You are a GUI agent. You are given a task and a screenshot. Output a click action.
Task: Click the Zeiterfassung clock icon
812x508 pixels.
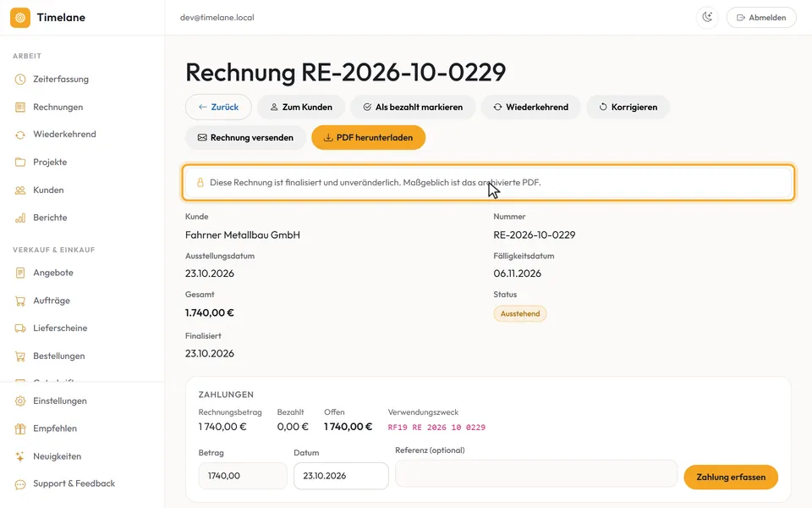(x=20, y=80)
